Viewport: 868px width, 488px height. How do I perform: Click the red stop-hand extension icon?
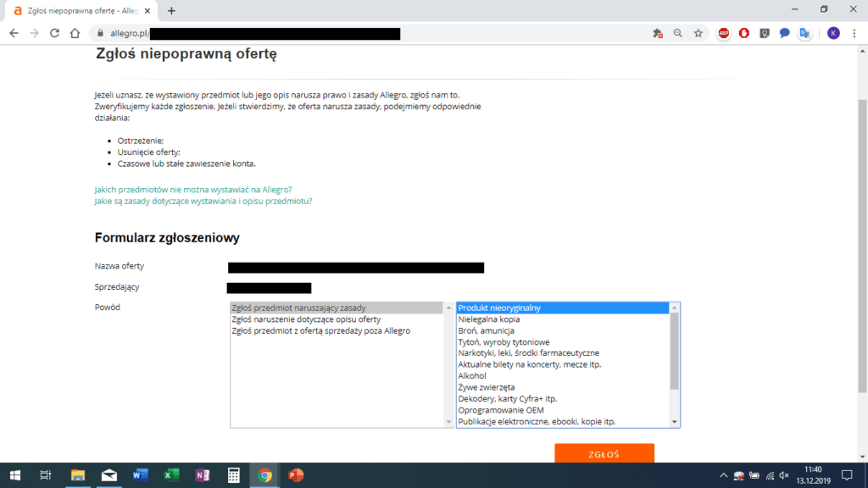(744, 33)
